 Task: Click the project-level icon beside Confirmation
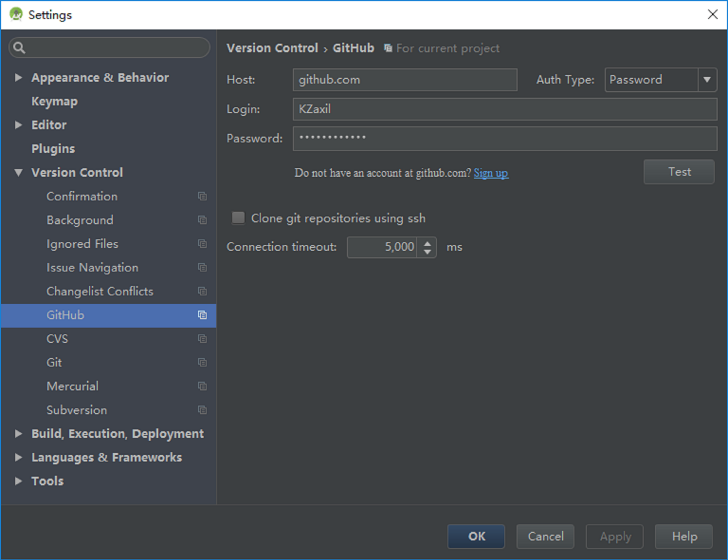pos(202,196)
